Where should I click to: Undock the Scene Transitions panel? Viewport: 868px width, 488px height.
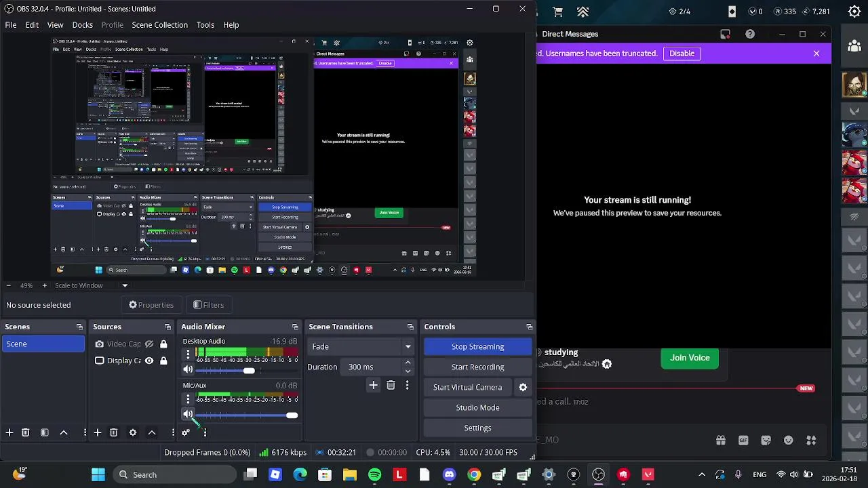pos(410,327)
